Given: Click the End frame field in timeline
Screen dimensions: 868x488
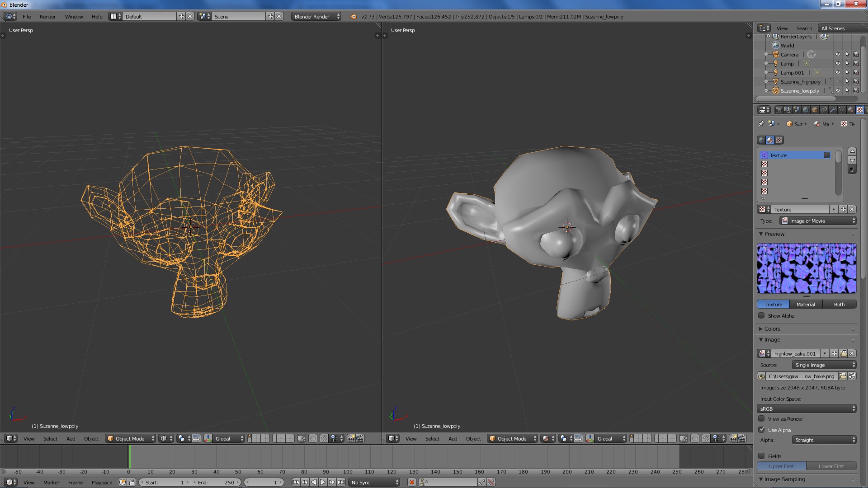Looking at the screenshot, I should 216,482.
